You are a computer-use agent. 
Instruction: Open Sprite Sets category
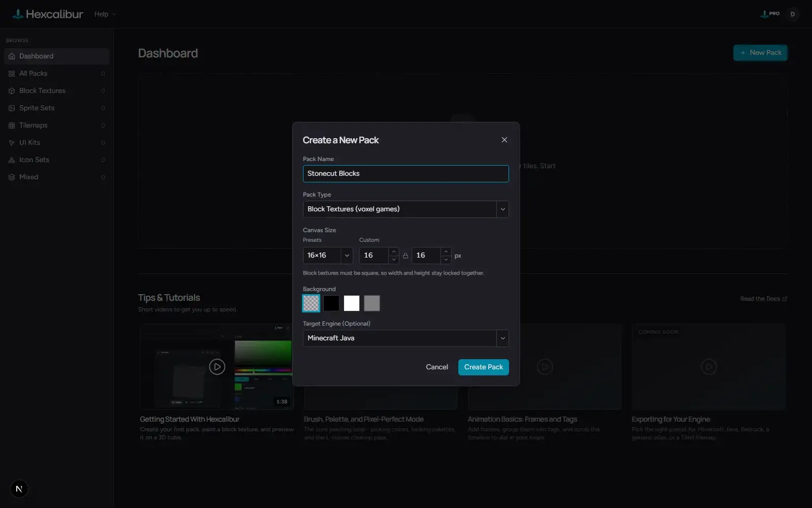coord(56,108)
